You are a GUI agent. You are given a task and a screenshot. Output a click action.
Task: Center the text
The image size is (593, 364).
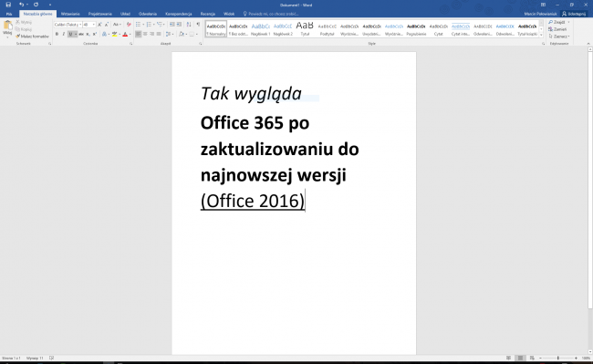click(145, 35)
